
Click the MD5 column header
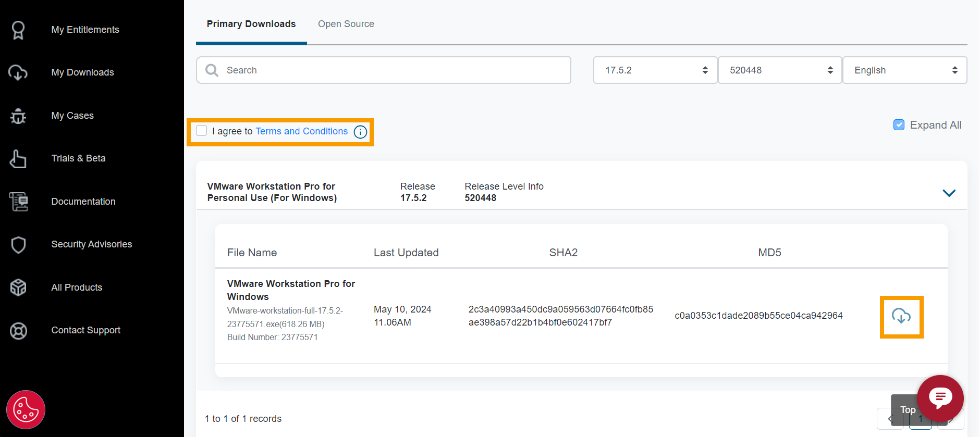tap(769, 253)
